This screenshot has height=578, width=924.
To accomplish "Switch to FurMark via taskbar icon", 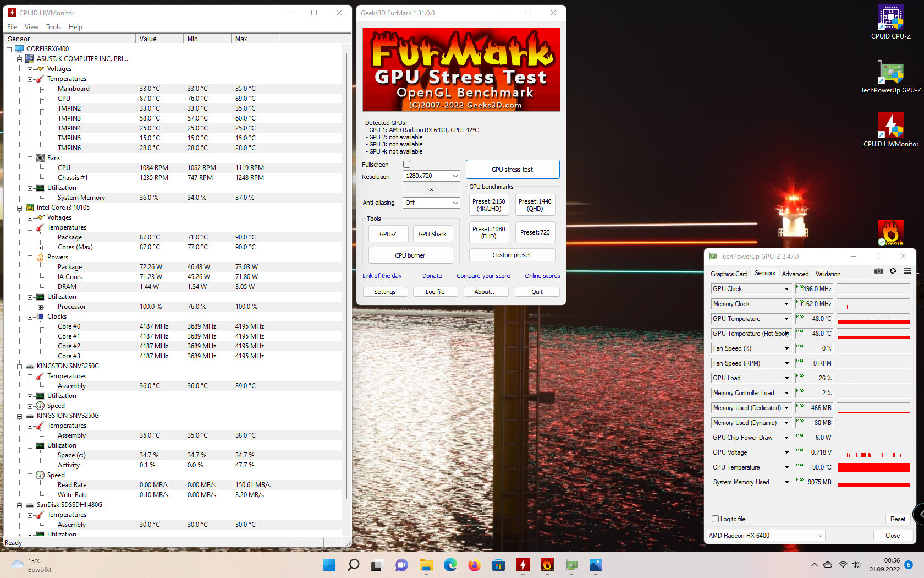I will [547, 565].
